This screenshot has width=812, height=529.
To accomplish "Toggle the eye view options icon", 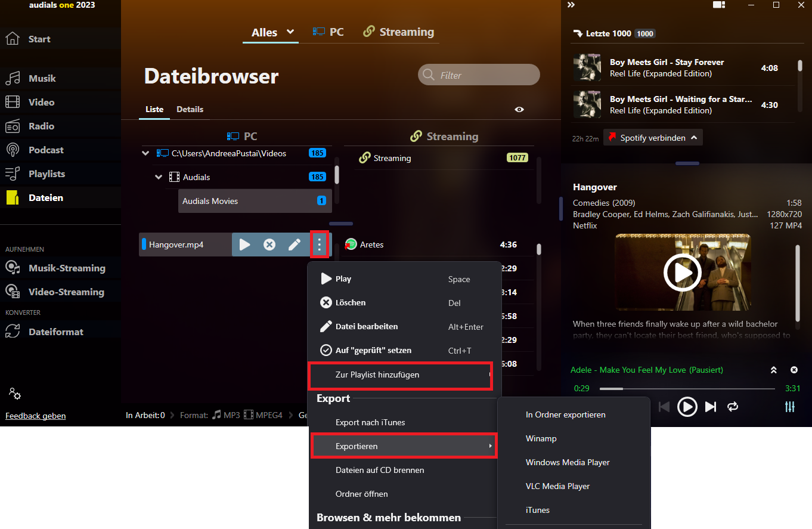I will coord(519,110).
